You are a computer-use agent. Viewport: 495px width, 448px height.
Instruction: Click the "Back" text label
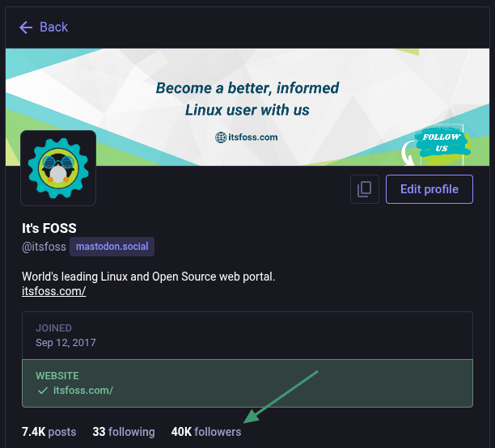[x=54, y=27]
